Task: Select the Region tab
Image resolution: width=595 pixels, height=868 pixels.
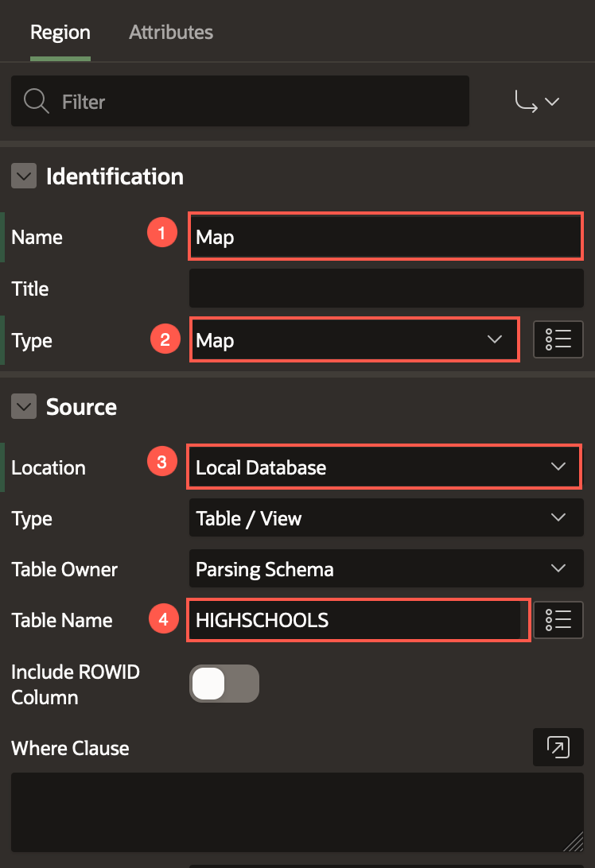Action: coord(60,33)
